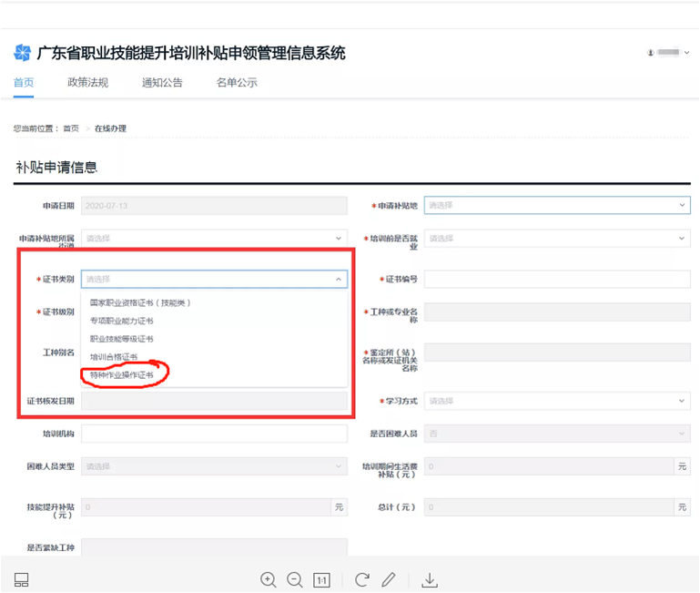Expand the 学习方式 dropdown
This screenshot has width=700, height=593.
click(557, 401)
